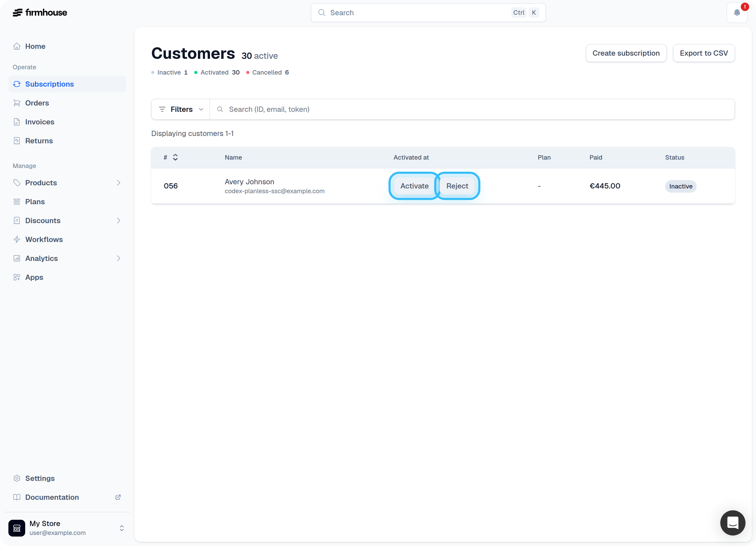The height and width of the screenshot is (546, 756).
Task: Click Export to CSV button
Action: (x=704, y=53)
